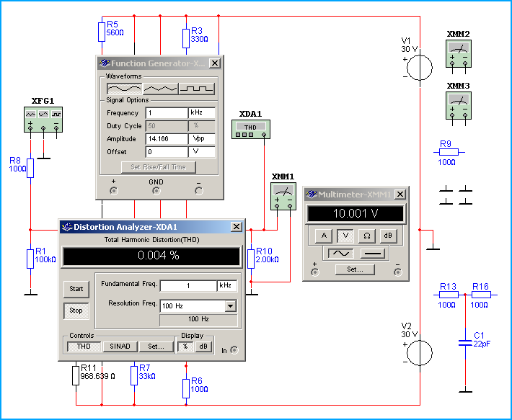Click the Offset value field
This screenshot has height=420, width=512.
pos(167,151)
